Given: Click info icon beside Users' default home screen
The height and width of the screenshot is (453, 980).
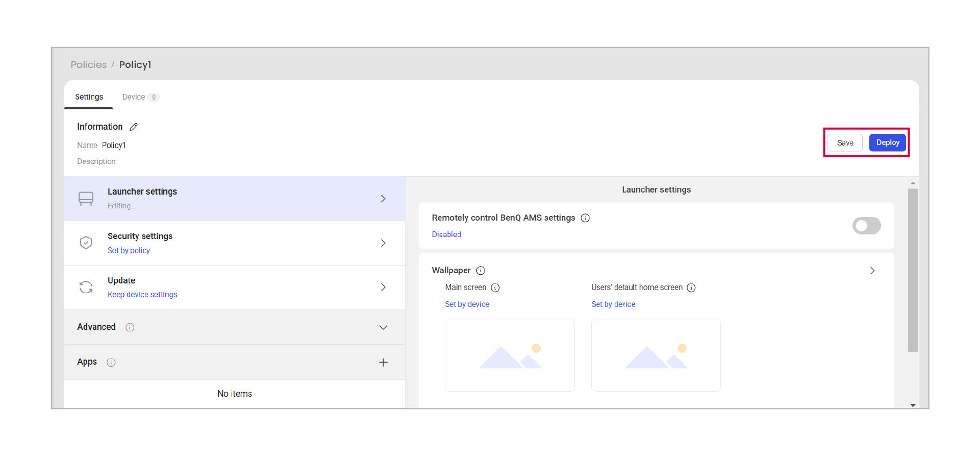Looking at the screenshot, I should tap(691, 288).
